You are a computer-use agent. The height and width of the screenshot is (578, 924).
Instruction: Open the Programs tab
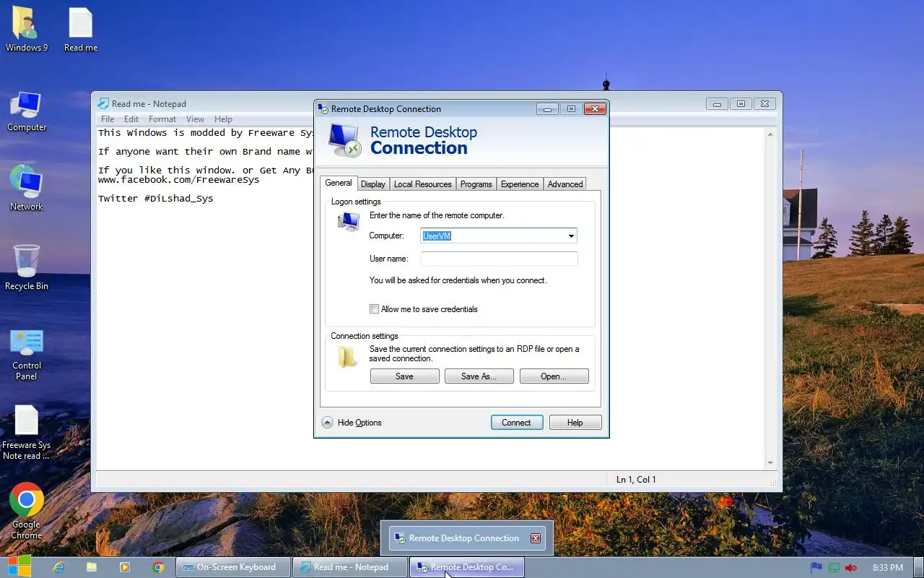476,184
